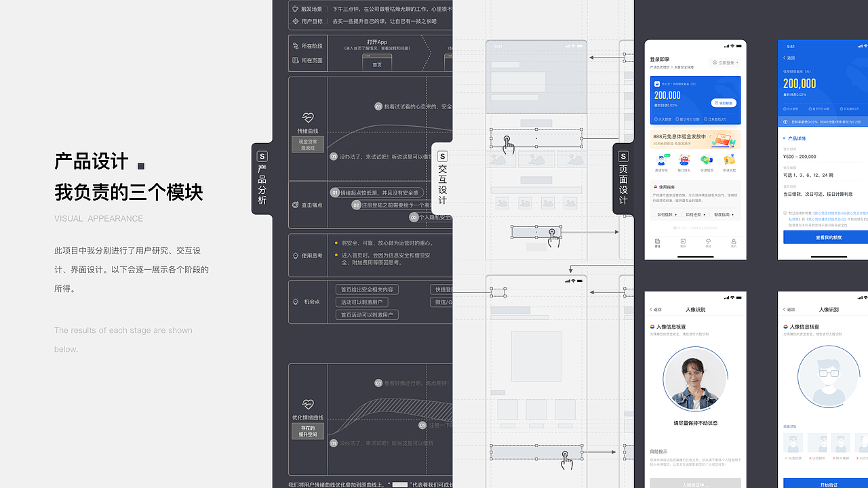The height and width of the screenshot is (488, 868).
Task: Click the hand pointer on bottom wireframe button
Action: click(x=566, y=460)
